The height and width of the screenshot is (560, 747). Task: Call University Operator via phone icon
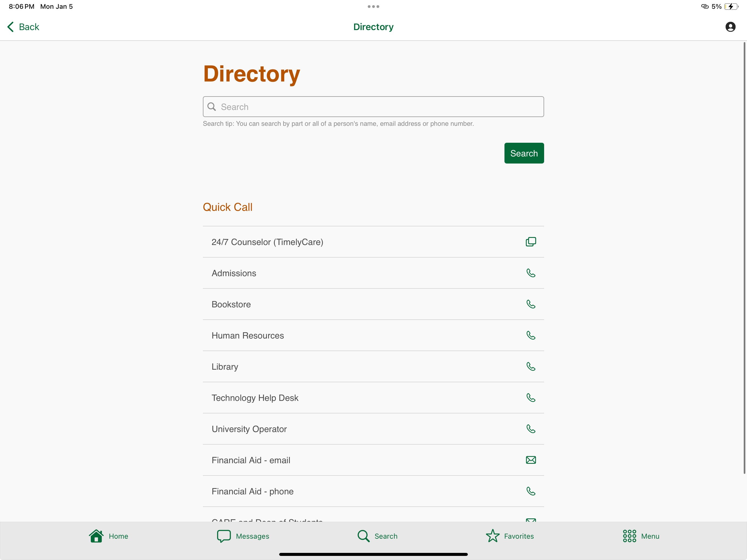coord(530,428)
